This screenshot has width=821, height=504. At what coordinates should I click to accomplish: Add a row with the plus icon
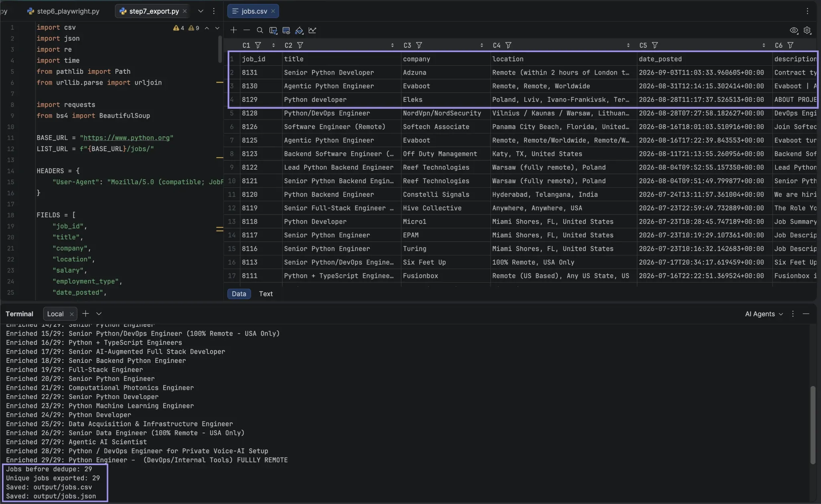[234, 30]
